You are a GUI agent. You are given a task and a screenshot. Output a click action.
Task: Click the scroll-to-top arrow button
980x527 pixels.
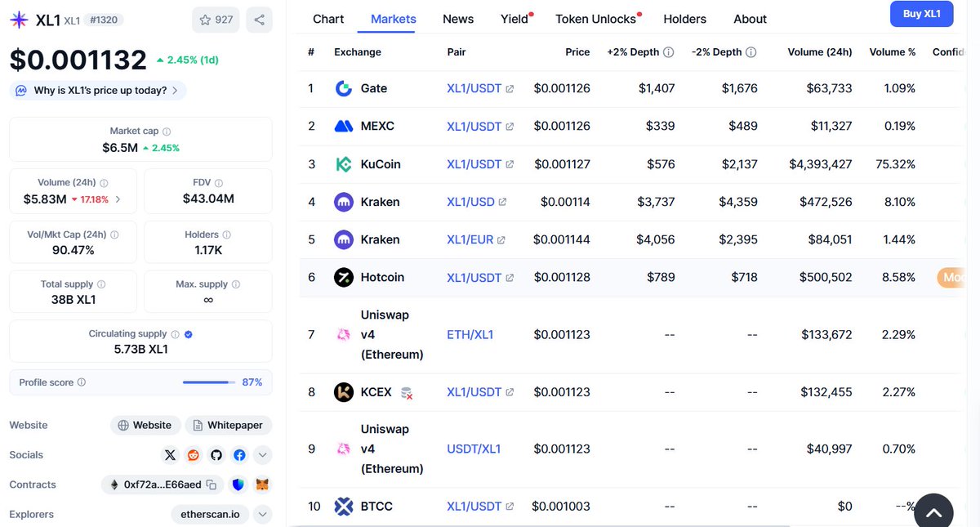coord(933,512)
